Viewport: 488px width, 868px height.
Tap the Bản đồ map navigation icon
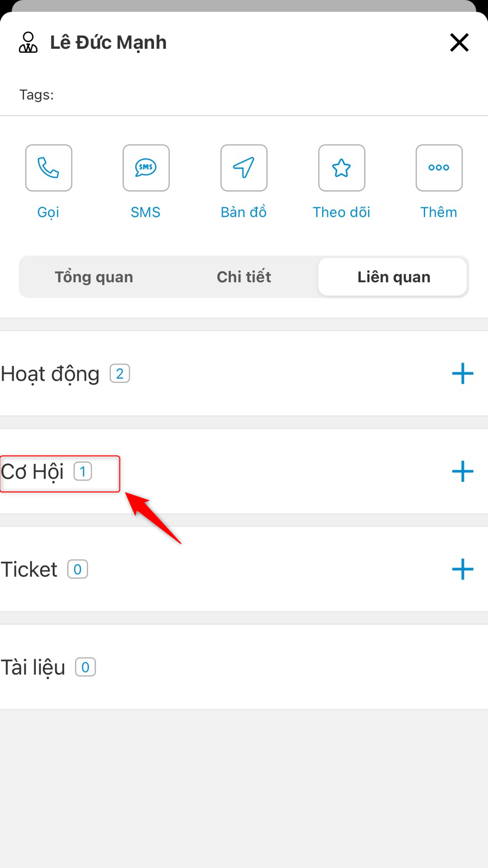[244, 168]
